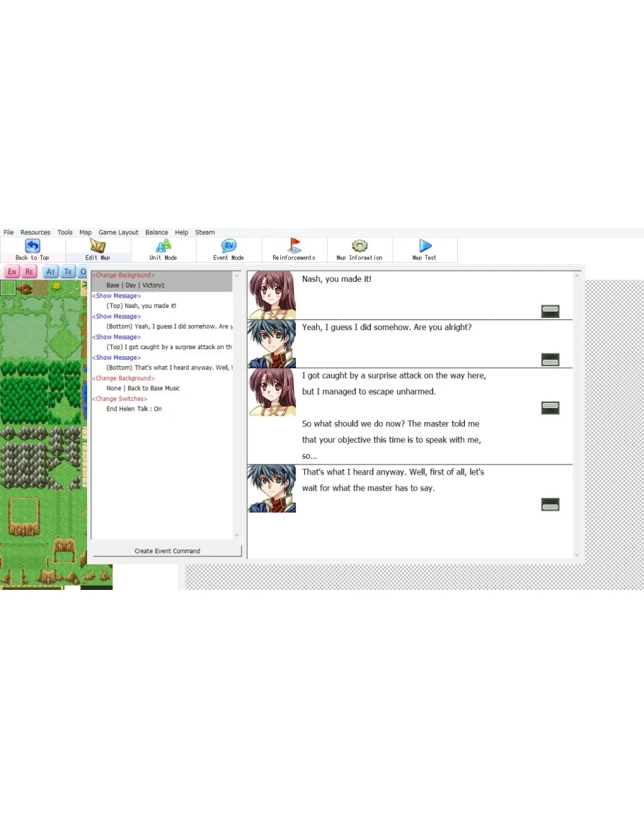Select the blue AT button

50,272
